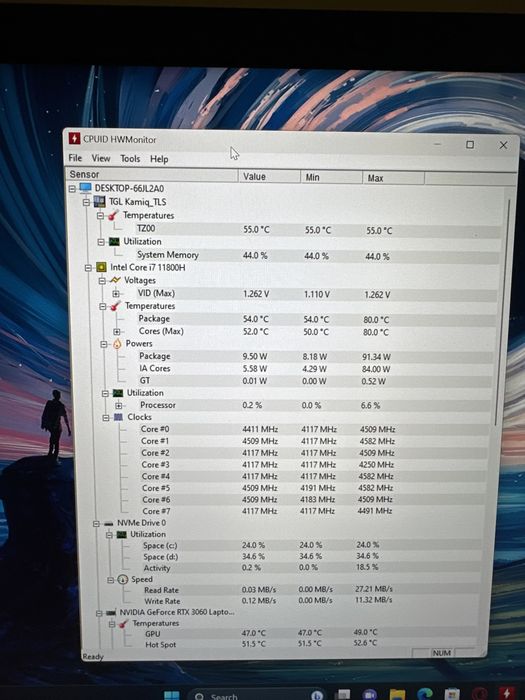Click the Sensor column header

click(x=152, y=175)
